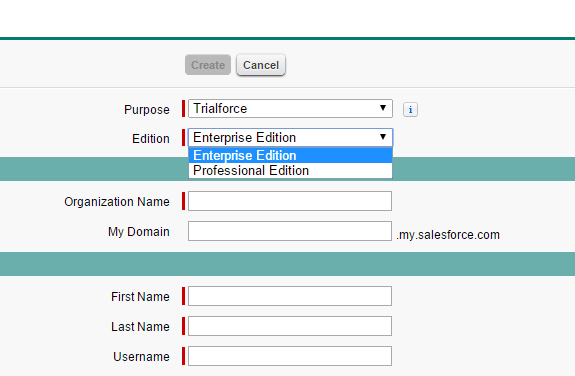Click the Username label
The height and width of the screenshot is (376, 575).
(141, 357)
